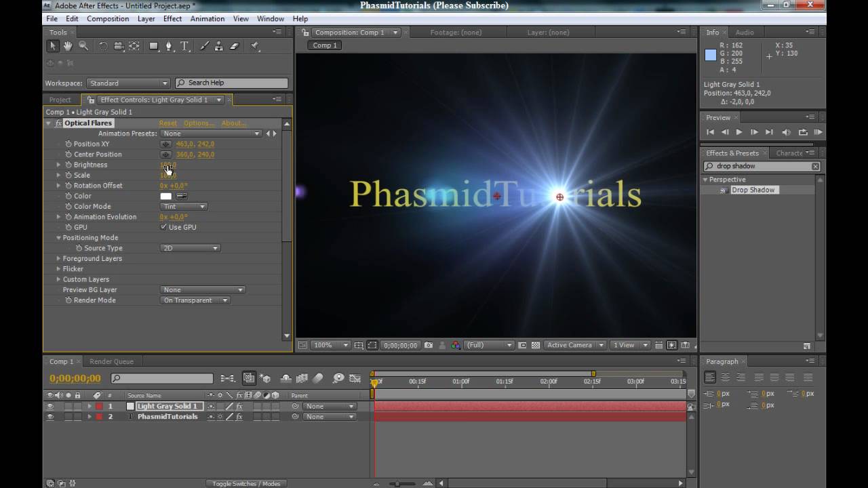Select the Eraser tool

tap(235, 46)
